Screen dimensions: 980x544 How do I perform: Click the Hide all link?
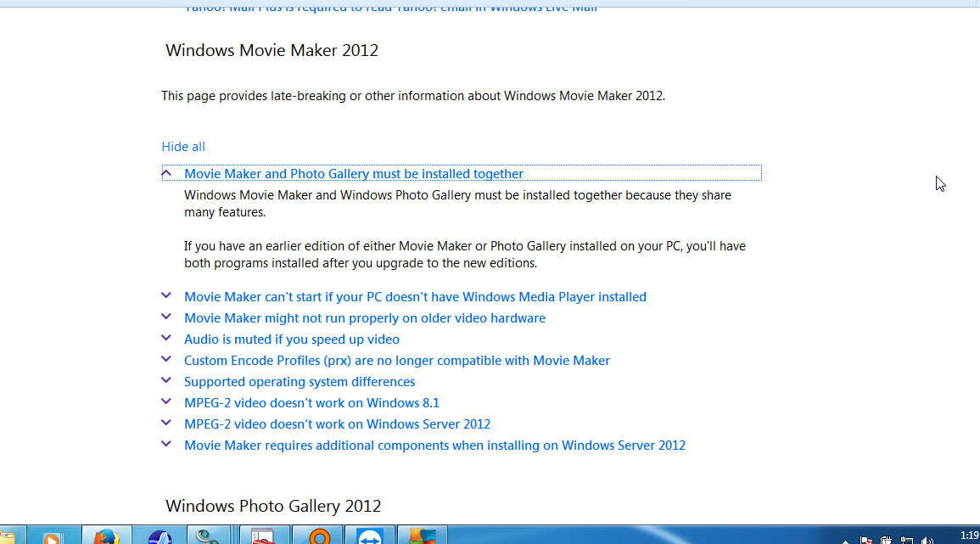pos(183,146)
